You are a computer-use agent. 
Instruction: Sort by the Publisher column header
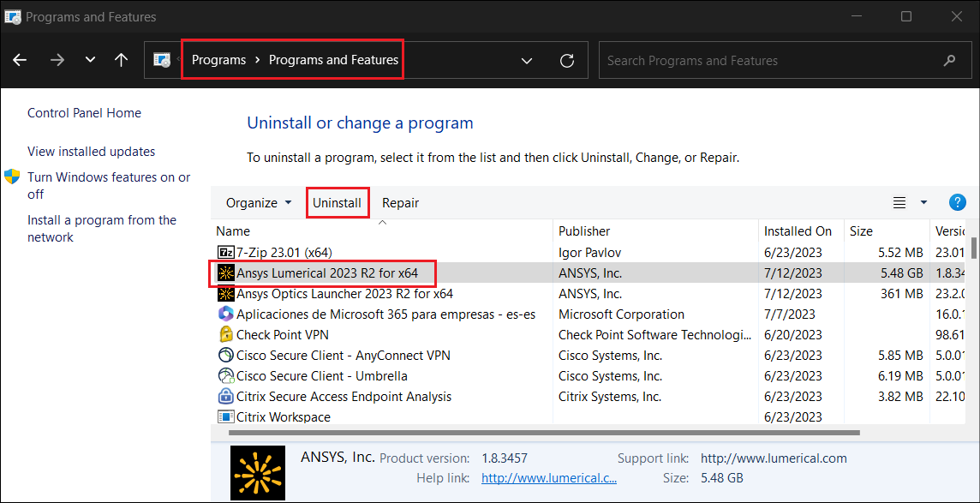click(655, 231)
